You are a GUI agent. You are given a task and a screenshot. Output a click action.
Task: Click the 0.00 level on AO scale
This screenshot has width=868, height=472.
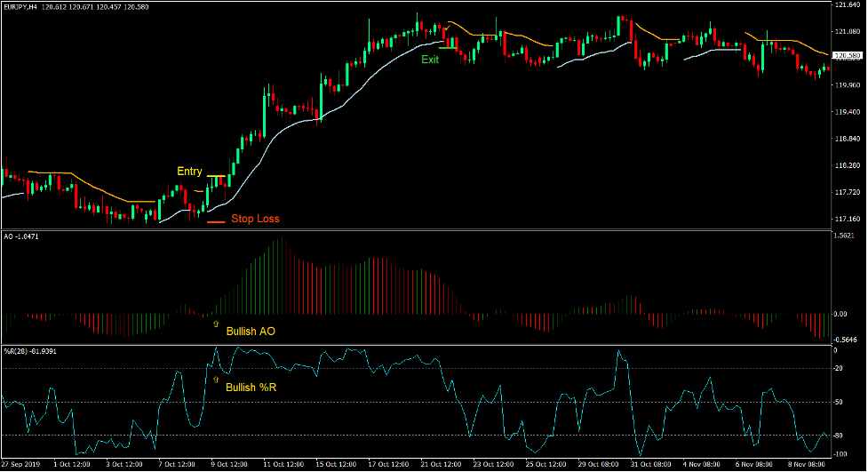tap(841, 314)
